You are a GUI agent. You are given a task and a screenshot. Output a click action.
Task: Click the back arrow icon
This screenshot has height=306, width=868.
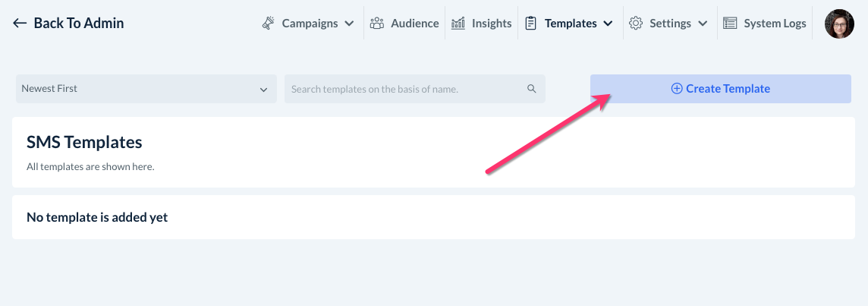20,24
